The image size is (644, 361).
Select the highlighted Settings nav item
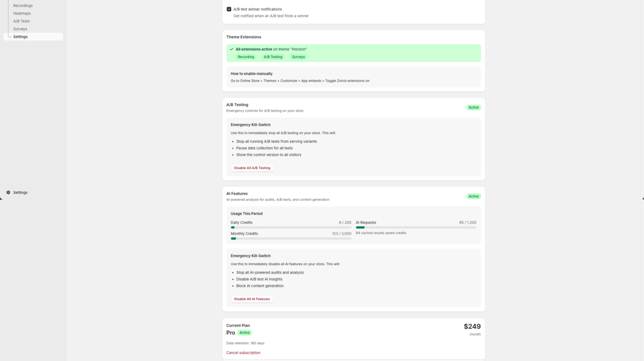click(20, 37)
